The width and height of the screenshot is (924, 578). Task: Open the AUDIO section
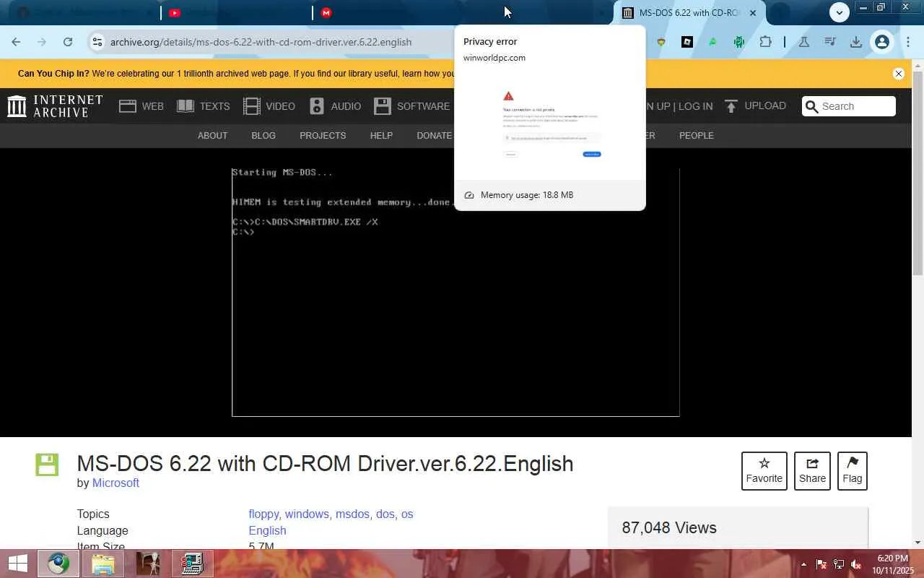click(335, 106)
